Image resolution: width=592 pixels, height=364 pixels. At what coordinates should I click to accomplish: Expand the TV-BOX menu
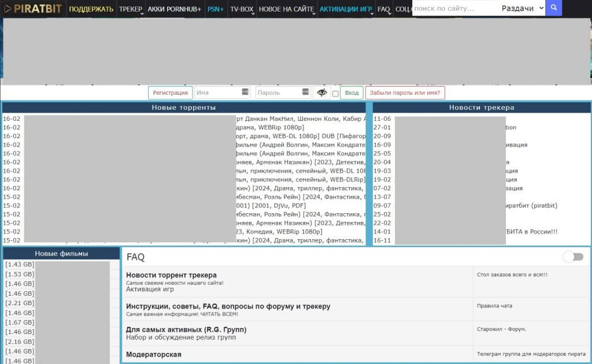242,9
